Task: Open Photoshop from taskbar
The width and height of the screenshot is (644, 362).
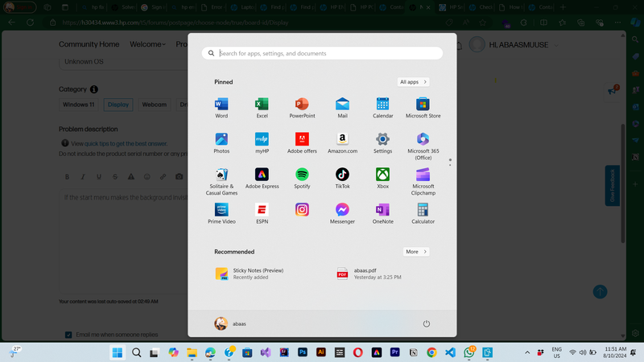Action: 303,352
